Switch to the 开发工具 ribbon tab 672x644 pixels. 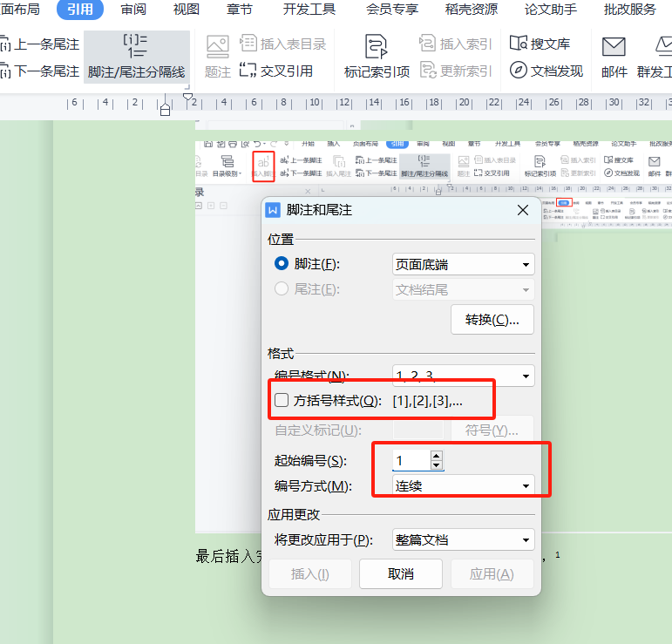[x=309, y=9]
